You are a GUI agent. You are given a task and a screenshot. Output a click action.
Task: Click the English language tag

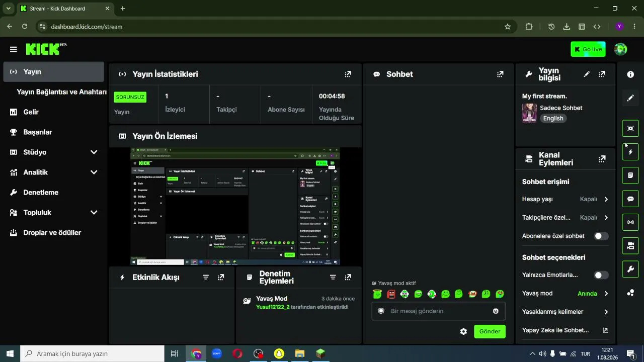coord(553,119)
